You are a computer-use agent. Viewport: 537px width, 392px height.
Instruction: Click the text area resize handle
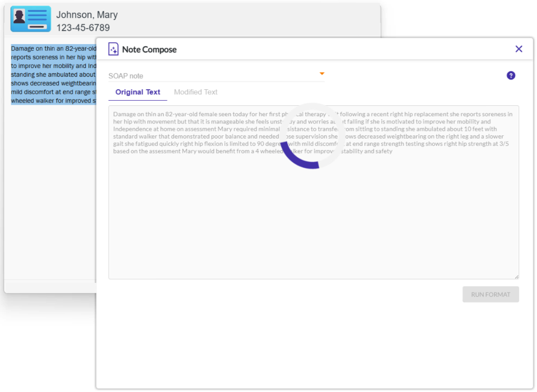click(x=517, y=277)
